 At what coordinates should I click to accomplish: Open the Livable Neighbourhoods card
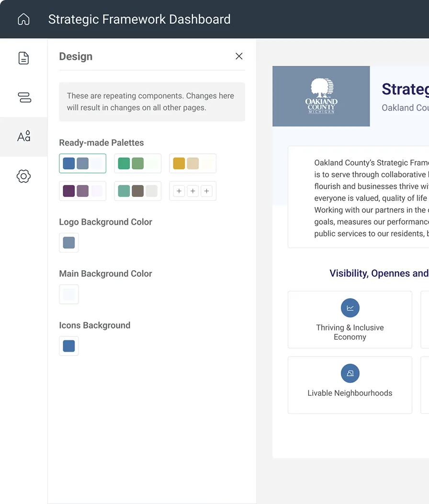tap(350, 385)
